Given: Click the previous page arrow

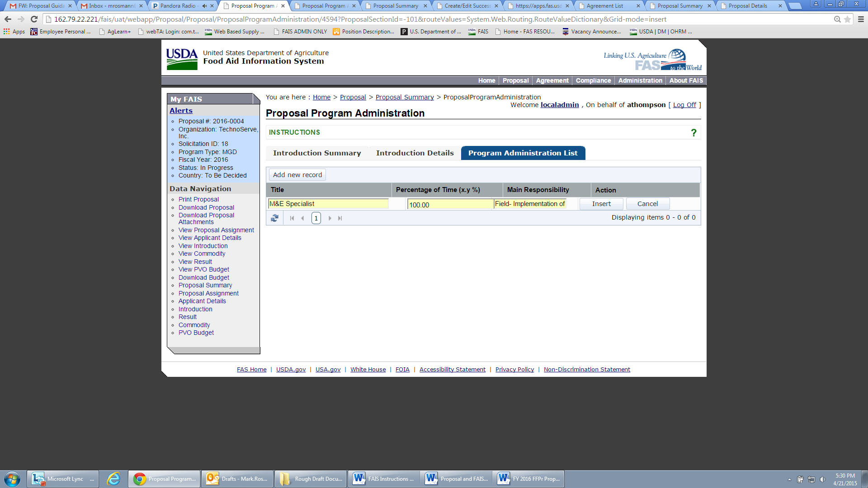Looking at the screenshot, I should point(302,218).
